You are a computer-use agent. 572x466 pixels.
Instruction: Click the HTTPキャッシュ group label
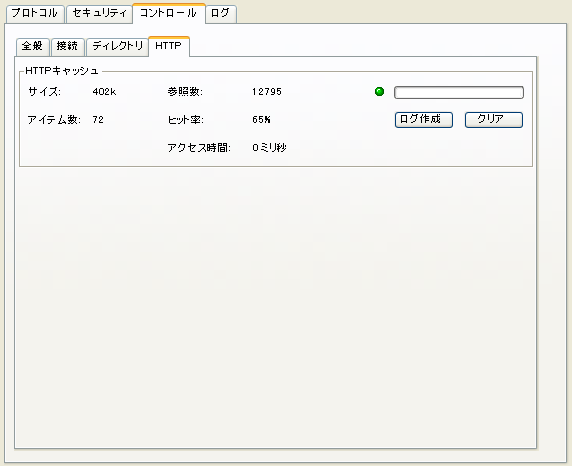[62, 71]
